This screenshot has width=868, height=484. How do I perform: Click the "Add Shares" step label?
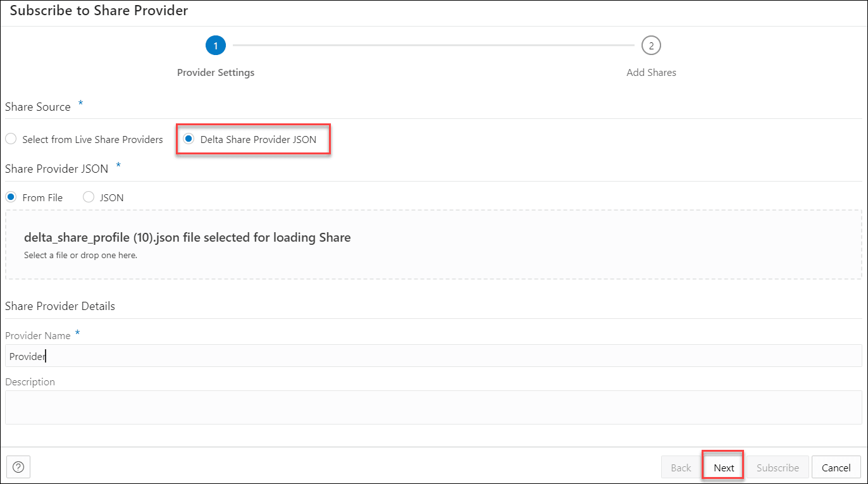pyautogui.click(x=651, y=72)
